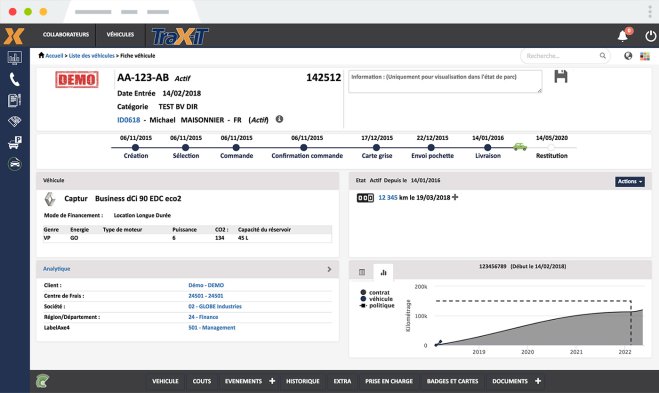Click the power logout icon
The image size is (659, 393).
click(650, 36)
